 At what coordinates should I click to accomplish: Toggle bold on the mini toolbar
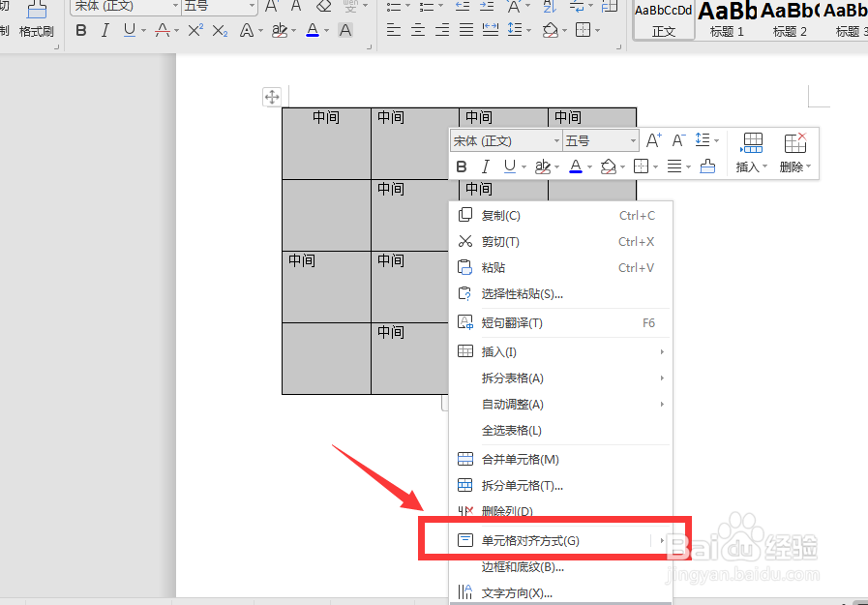462,166
